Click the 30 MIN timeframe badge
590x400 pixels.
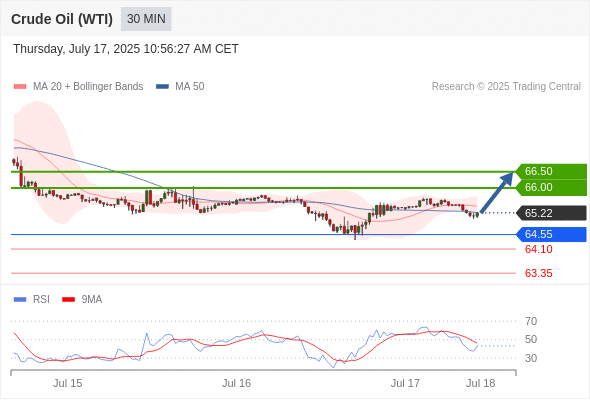(x=146, y=19)
